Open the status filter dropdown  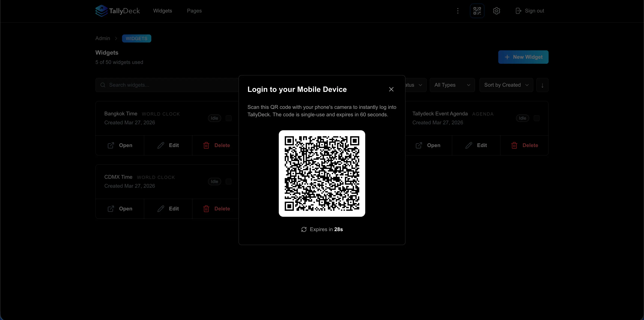tap(416, 85)
